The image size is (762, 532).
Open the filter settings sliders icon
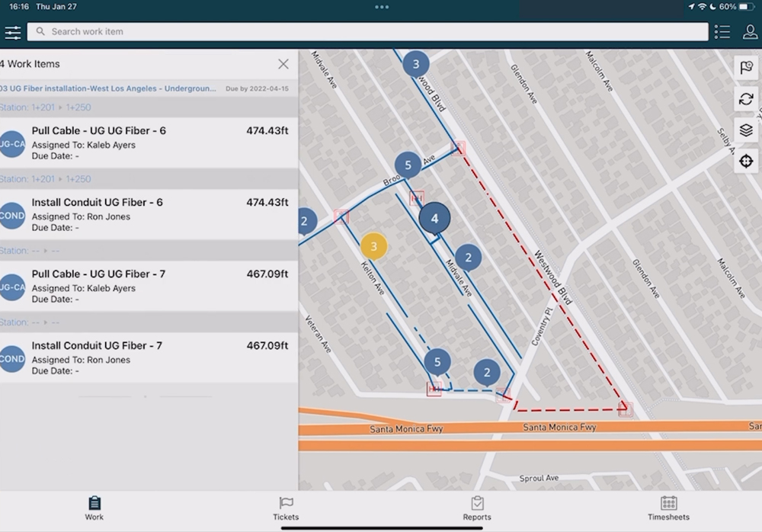(x=13, y=32)
